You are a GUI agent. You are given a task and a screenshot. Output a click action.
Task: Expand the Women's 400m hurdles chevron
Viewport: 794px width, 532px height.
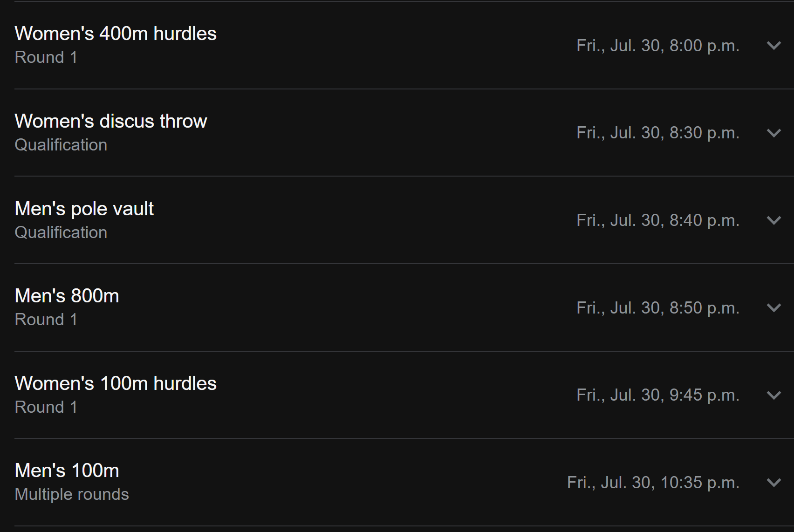[x=773, y=46]
